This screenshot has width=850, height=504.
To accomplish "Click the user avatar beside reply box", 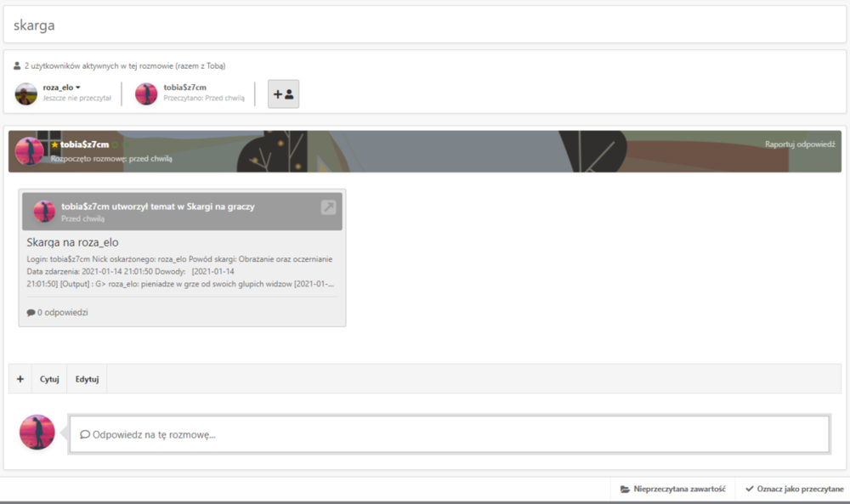I will tap(37, 433).
